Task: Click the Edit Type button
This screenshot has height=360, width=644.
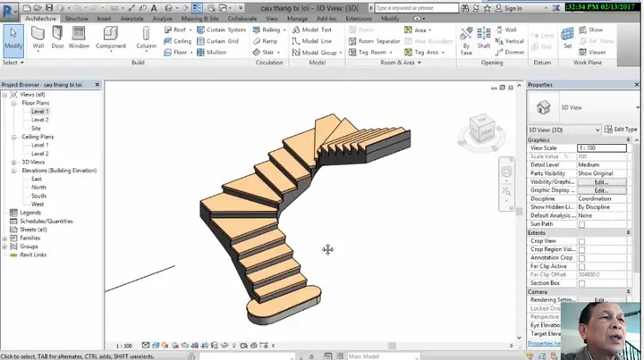Action: [621, 130]
